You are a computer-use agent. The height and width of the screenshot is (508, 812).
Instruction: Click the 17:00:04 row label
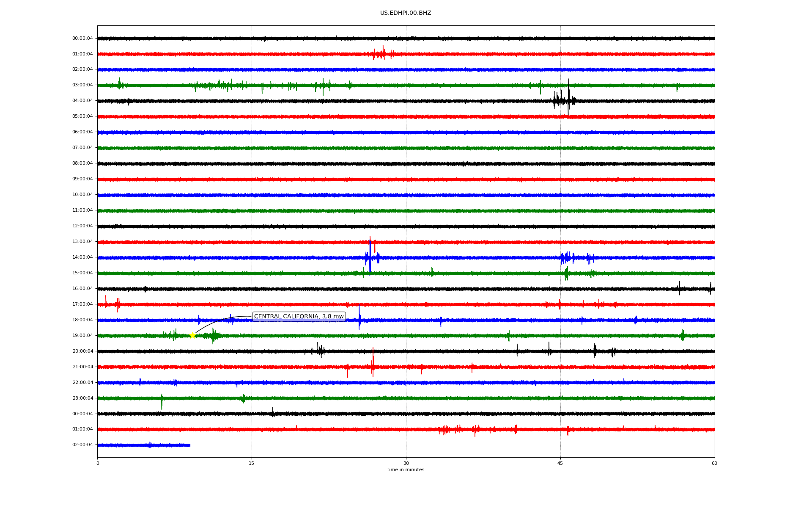click(82, 304)
